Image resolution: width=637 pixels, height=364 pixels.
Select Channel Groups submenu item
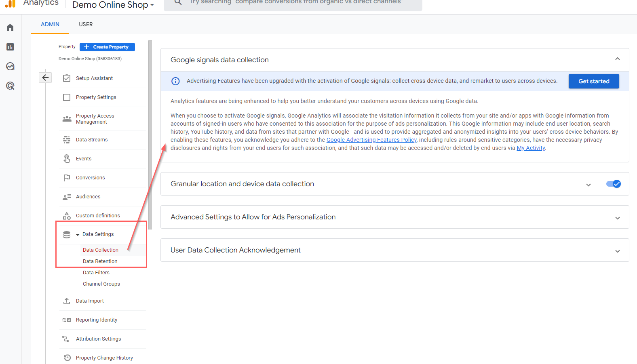pyautogui.click(x=101, y=284)
